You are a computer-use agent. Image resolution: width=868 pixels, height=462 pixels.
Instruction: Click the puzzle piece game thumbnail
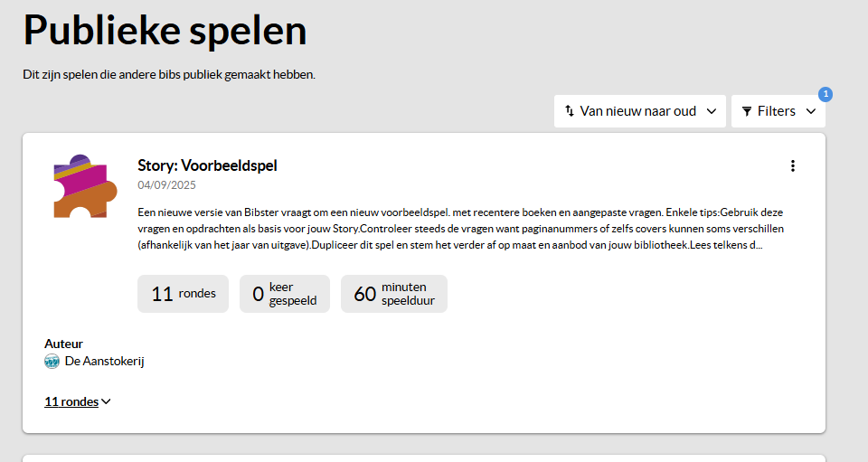pos(85,186)
